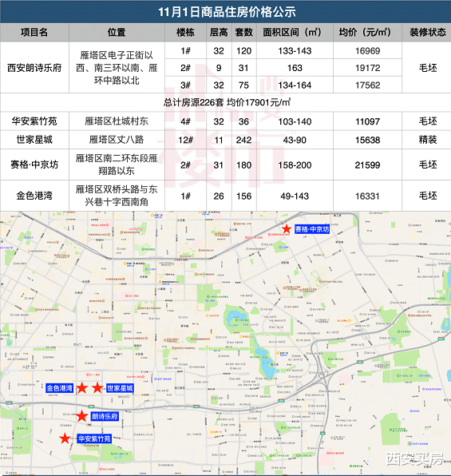Click the 金色港湾 project name cell
The height and width of the screenshot is (476, 451).
[34, 196]
